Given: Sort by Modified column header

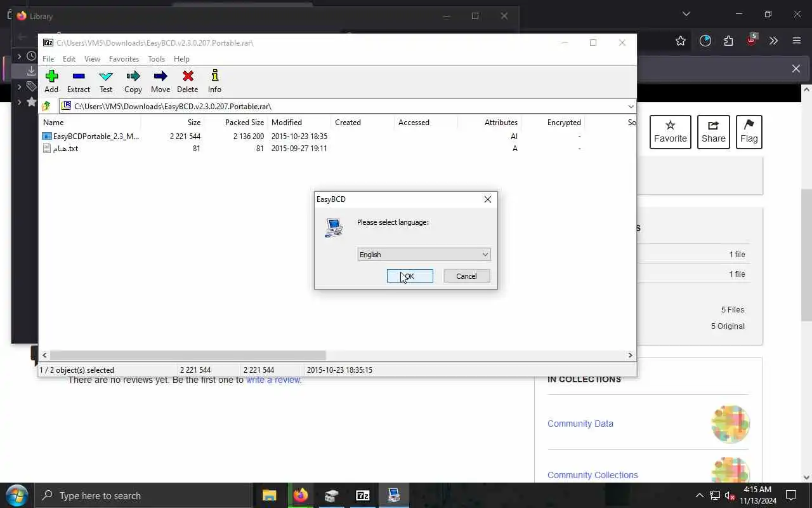Looking at the screenshot, I should 299,123.
